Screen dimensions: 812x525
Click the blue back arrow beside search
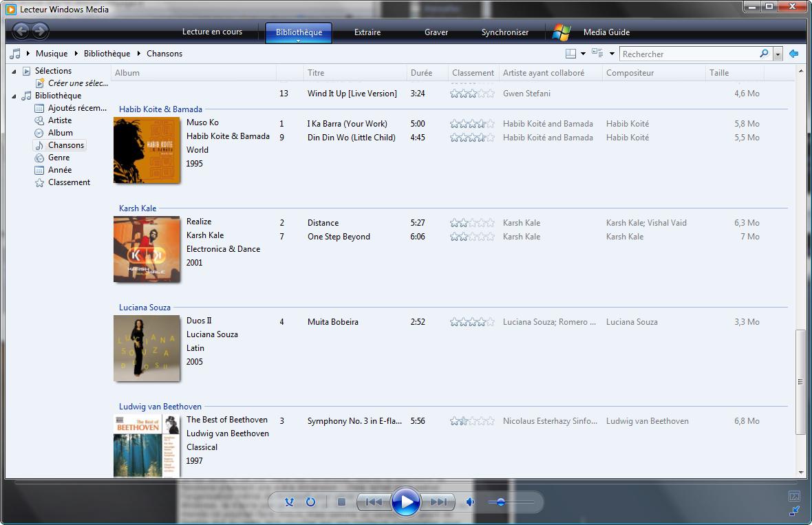click(794, 54)
